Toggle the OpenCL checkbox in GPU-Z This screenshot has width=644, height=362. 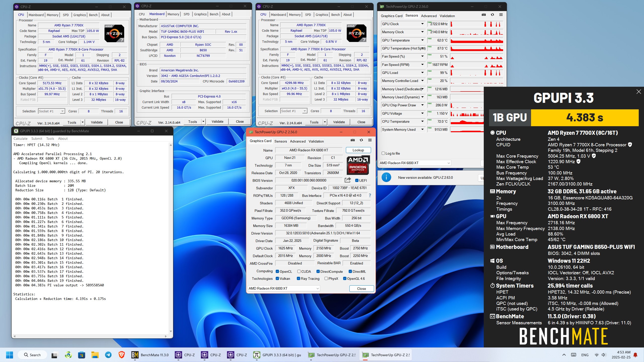pos(277,271)
